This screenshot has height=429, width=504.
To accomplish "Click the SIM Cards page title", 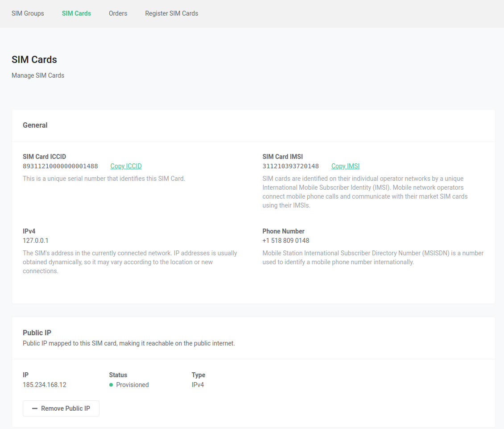I will (x=34, y=59).
